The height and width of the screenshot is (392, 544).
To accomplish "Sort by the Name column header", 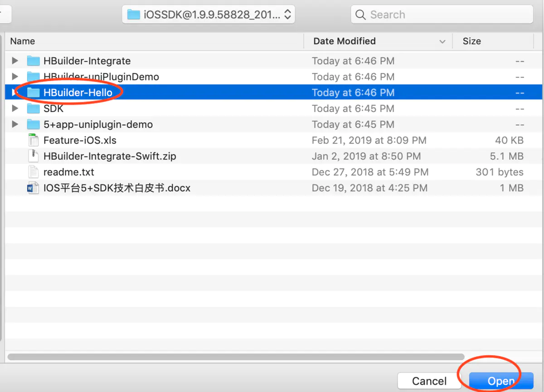I will 23,41.
